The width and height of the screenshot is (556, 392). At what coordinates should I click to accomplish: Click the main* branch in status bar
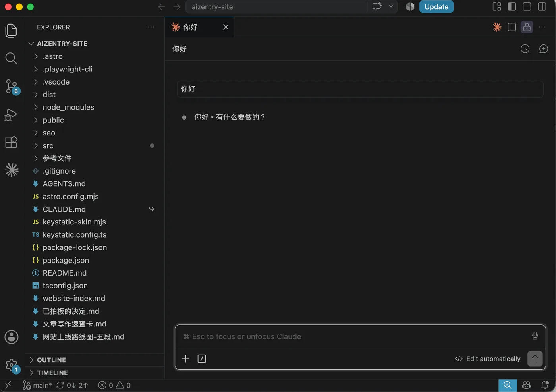(37, 385)
